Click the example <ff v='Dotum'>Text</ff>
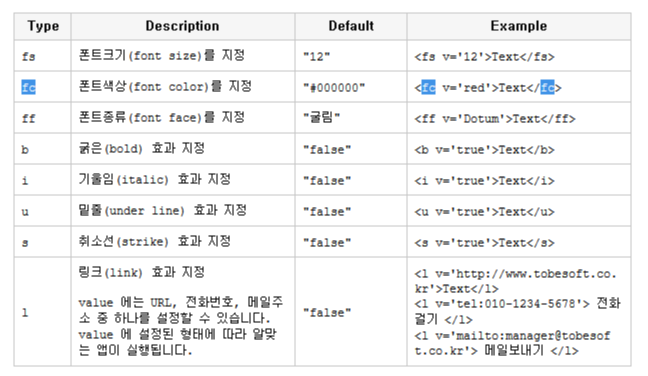The height and width of the screenshot is (376, 648). pyautogui.click(x=495, y=119)
